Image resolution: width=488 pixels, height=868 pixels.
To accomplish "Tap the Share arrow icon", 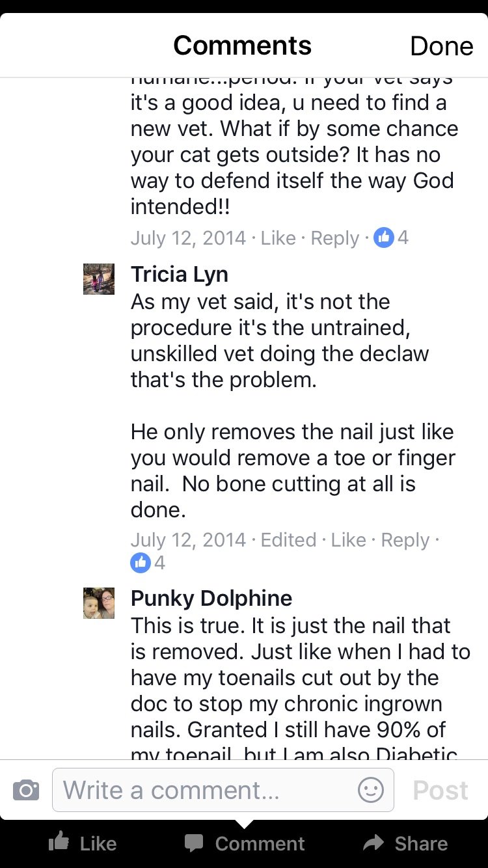I will pos(373,843).
